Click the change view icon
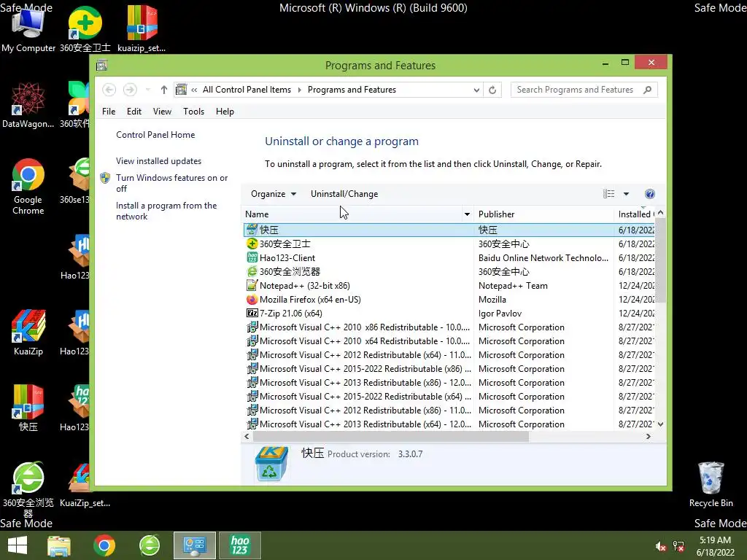The height and width of the screenshot is (560, 747). (x=609, y=194)
